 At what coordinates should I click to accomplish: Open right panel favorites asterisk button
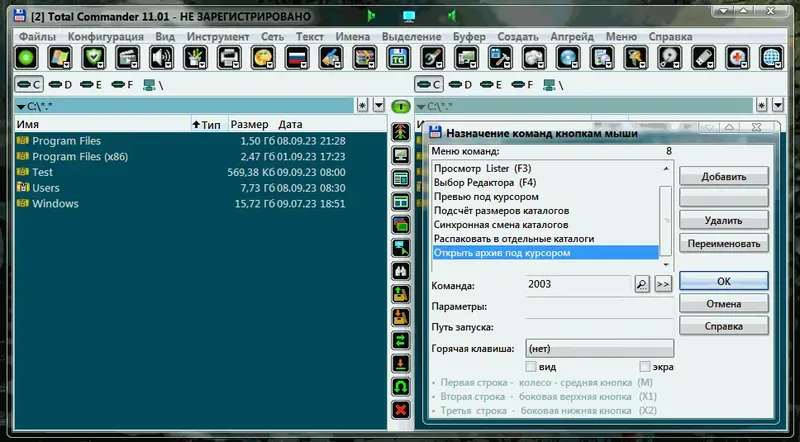pyautogui.click(x=762, y=106)
